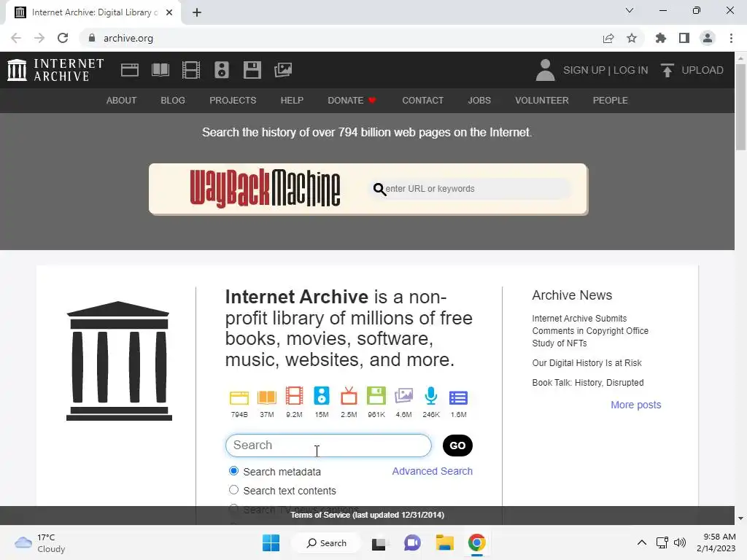Click the SIGN UP link
Image resolution: width=747 pixels, height=560 pixels.
click(584, 70)
